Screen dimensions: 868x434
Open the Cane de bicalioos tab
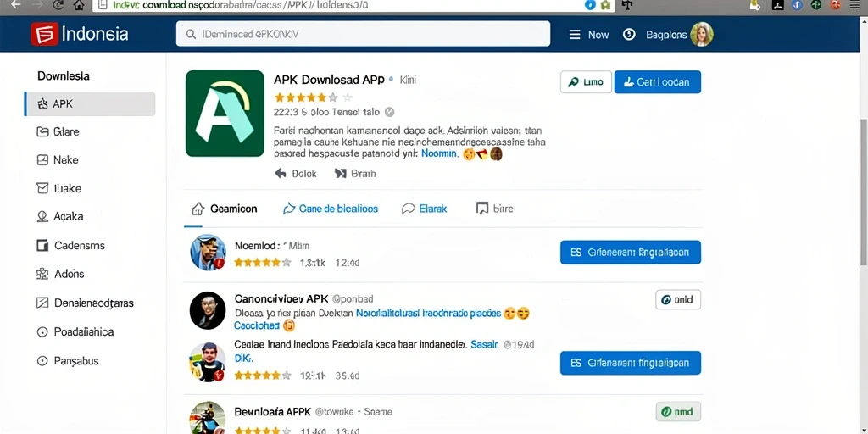(x=330, y=209)
